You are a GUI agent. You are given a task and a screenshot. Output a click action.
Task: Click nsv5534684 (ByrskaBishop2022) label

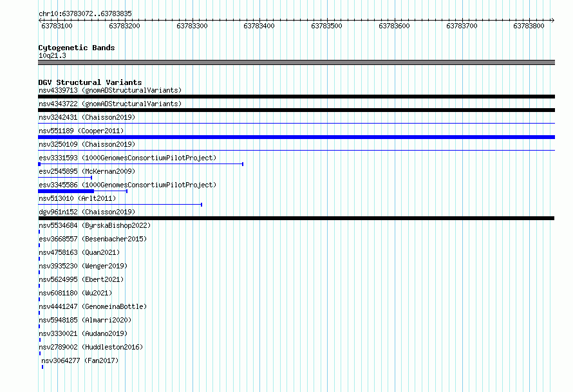95,225
